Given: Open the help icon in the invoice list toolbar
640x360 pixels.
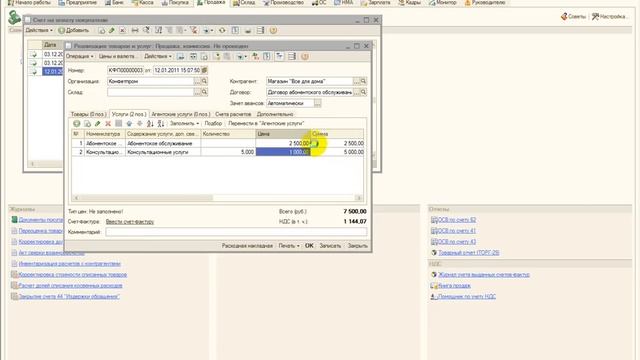Looking at the screenshot, I should pos(273,30).
